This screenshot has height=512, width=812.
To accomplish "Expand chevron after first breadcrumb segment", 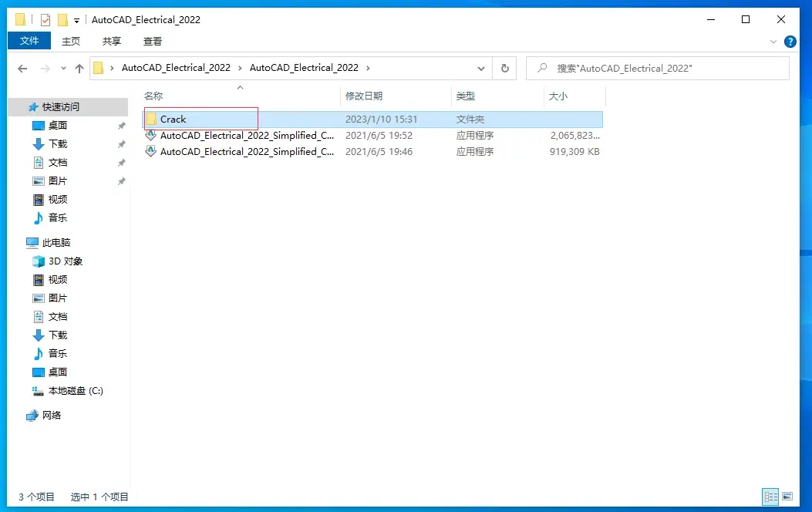I will (241, 68).
